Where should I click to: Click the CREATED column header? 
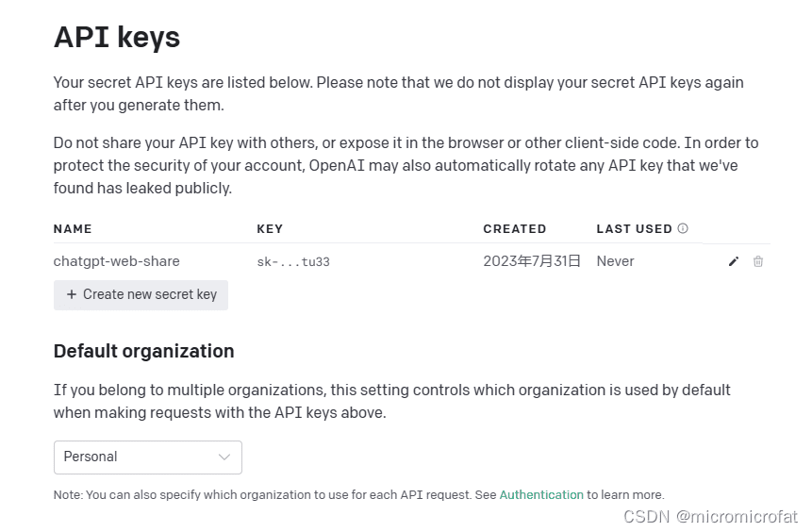click(515, 229)
